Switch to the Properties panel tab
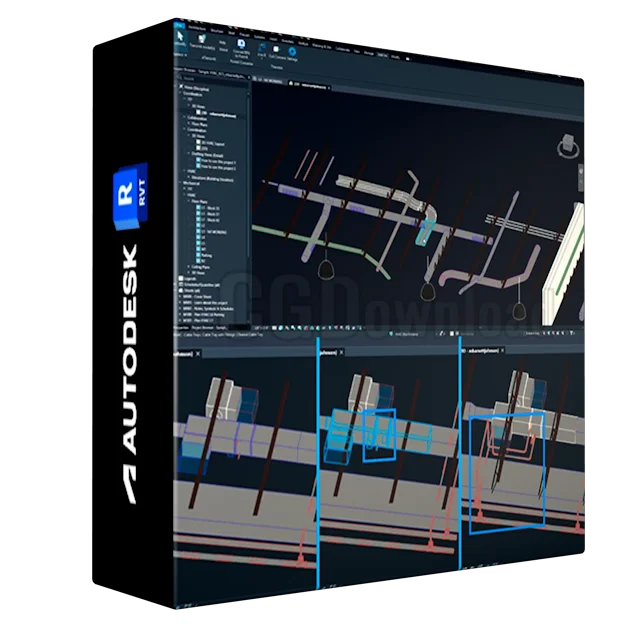 coord(182,327)
